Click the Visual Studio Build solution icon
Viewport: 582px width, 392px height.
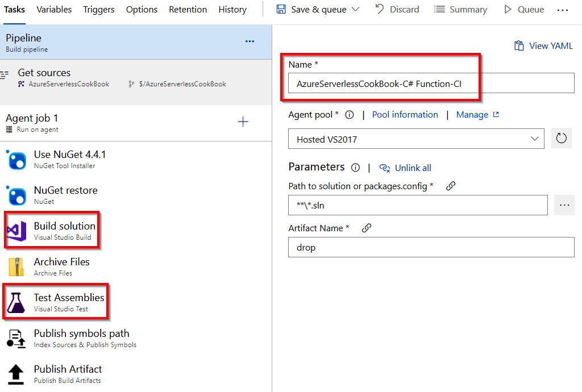click(x=17, y=231)
